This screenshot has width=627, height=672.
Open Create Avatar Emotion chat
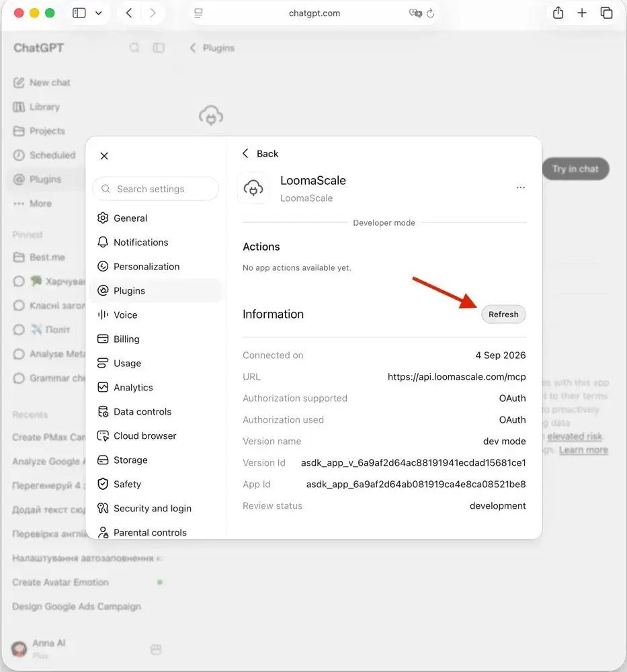[x=60, y=582]
